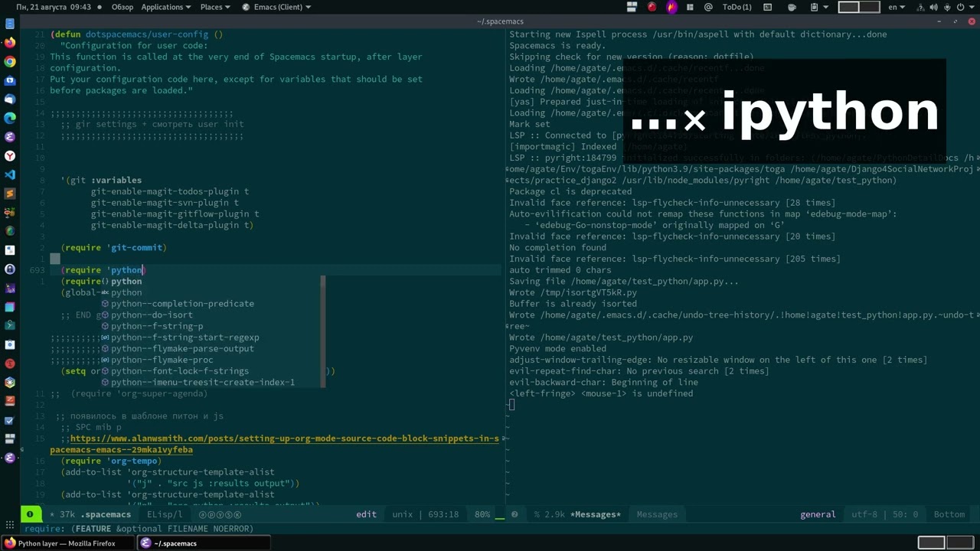Click the date and clock in top bar
Viewport: 980px width, 551px height.
tap(54, 7)
